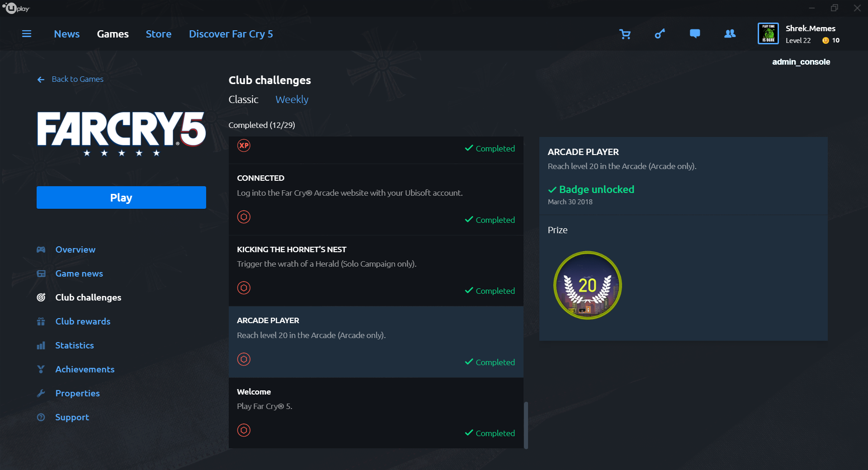868x470 pixels.
Task: Open the Club challenges section
Action: (x=89, y=297)
